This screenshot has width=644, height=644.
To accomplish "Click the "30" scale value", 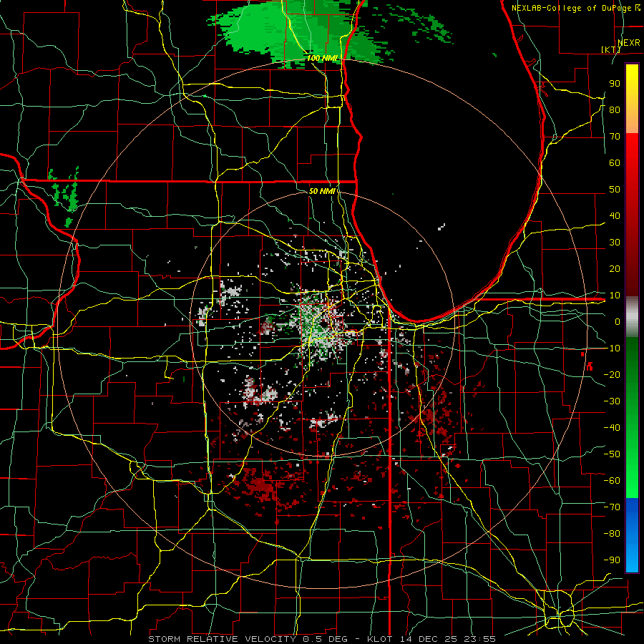I will 615,243.
